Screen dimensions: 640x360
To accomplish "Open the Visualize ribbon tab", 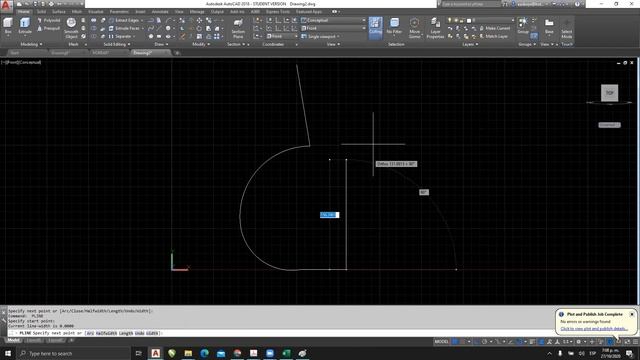I will point(96,12).
